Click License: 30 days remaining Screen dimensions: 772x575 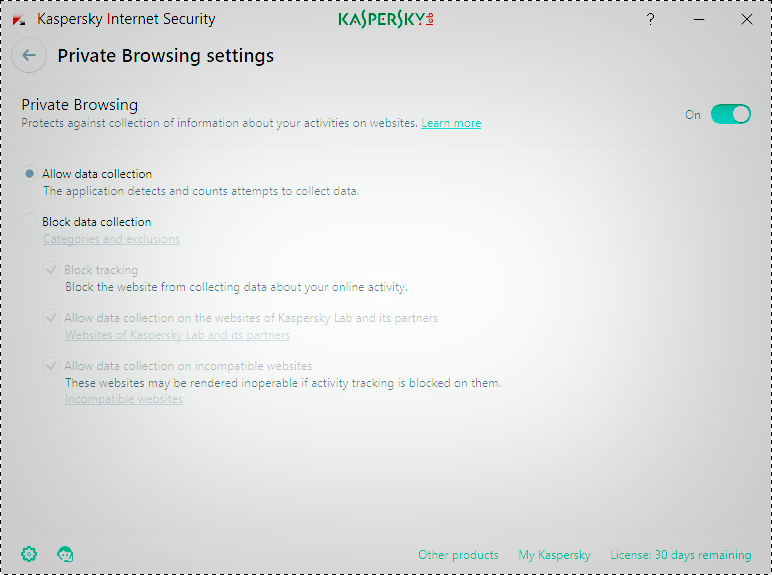(x=680, y=555)
